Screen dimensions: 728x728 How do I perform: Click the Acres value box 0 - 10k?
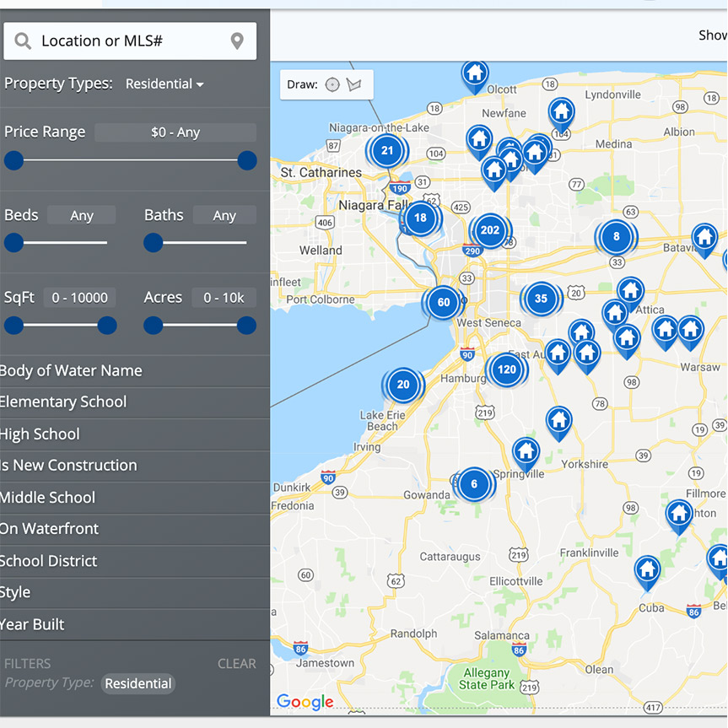(x=224, y=298)
